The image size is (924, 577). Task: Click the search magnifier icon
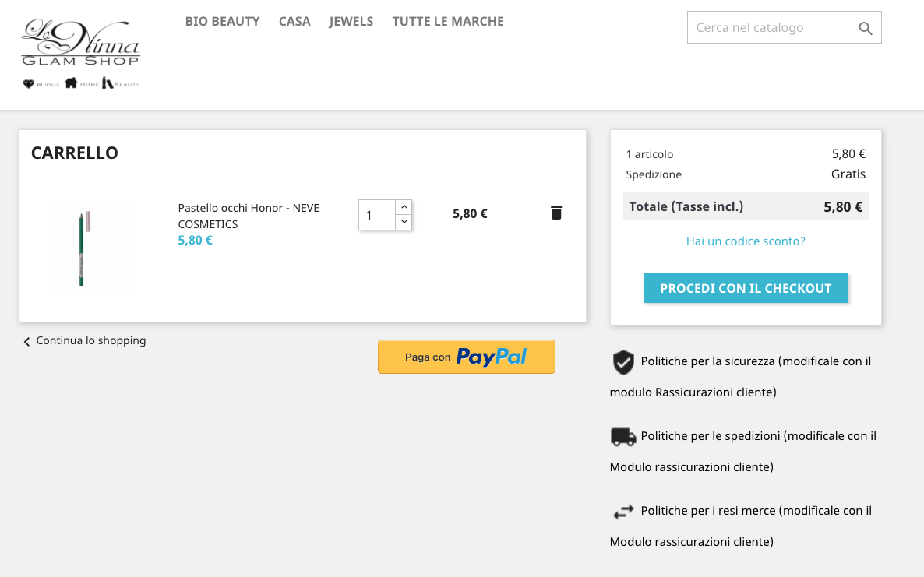point(865,28)
